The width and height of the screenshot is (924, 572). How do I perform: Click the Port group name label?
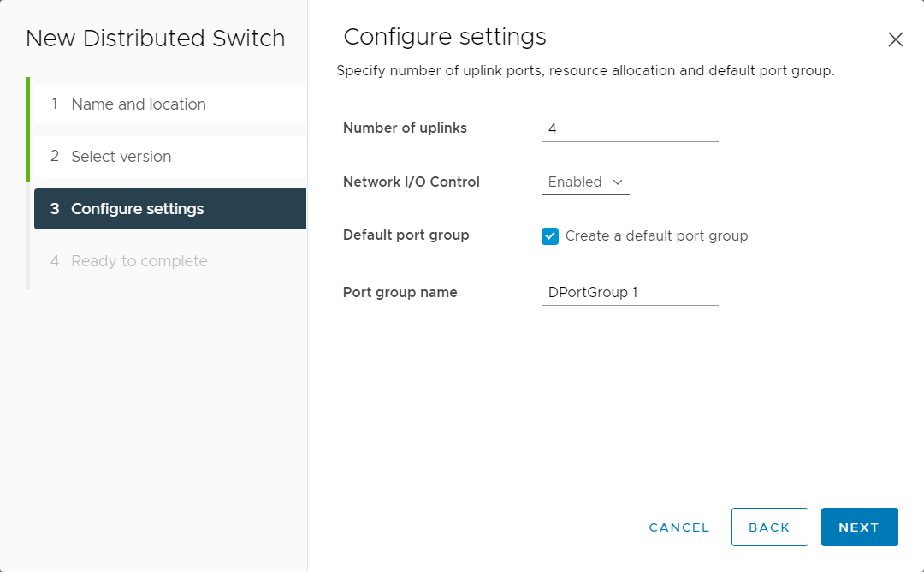(x=400, y=292)
